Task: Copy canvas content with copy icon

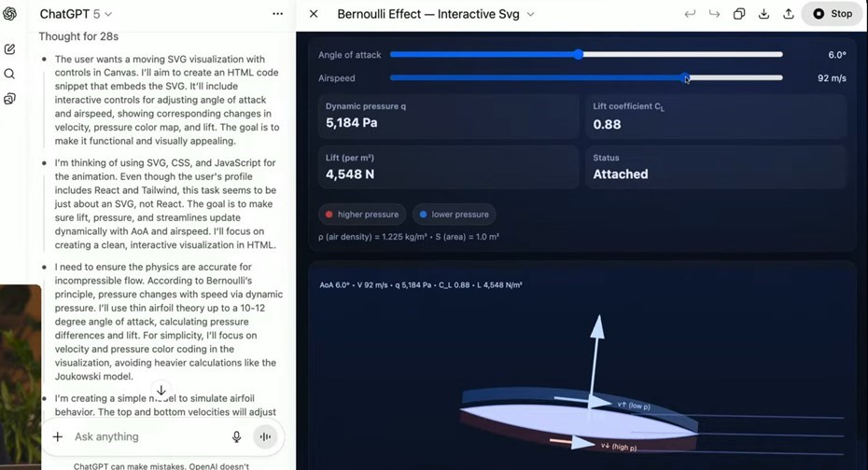Action: [739, 14]
